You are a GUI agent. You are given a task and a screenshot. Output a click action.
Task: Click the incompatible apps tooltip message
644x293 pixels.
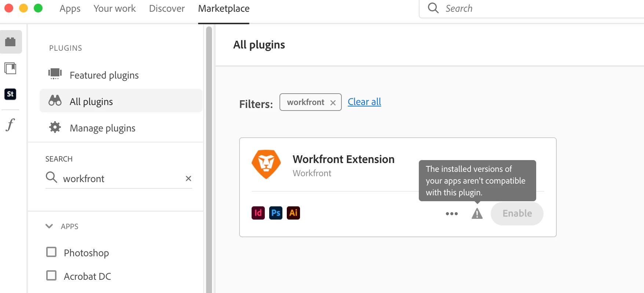477,181
